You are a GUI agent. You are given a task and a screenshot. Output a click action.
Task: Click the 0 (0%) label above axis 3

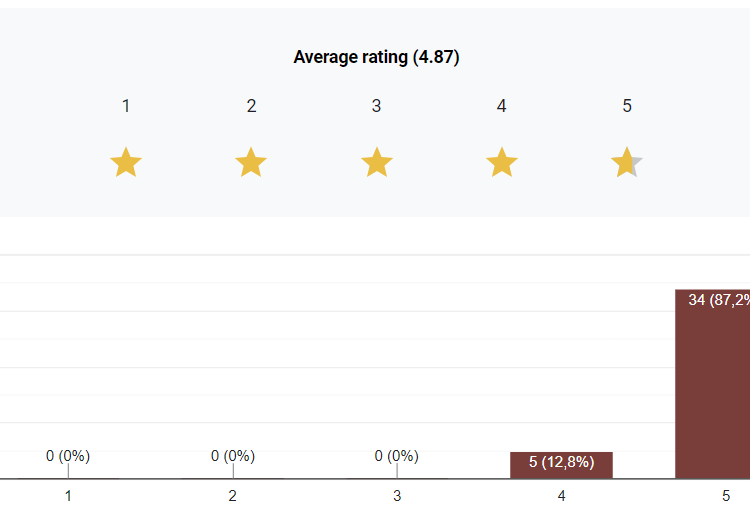[397, 456]
